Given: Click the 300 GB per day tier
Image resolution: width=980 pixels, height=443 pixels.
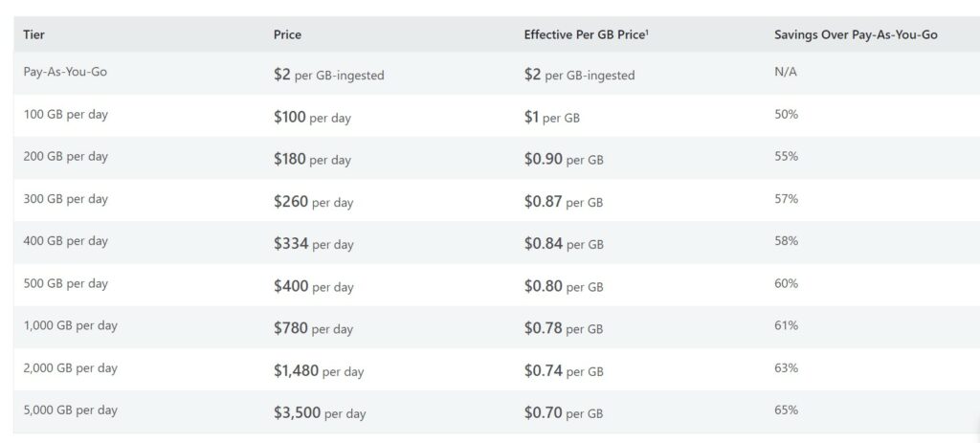Looking at the screenshot, I should (x=66, y=199).
